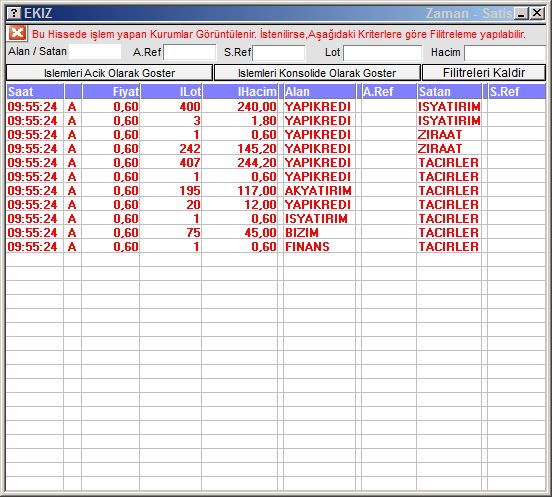Select the IHacim value 244,20

coord(257,163)
